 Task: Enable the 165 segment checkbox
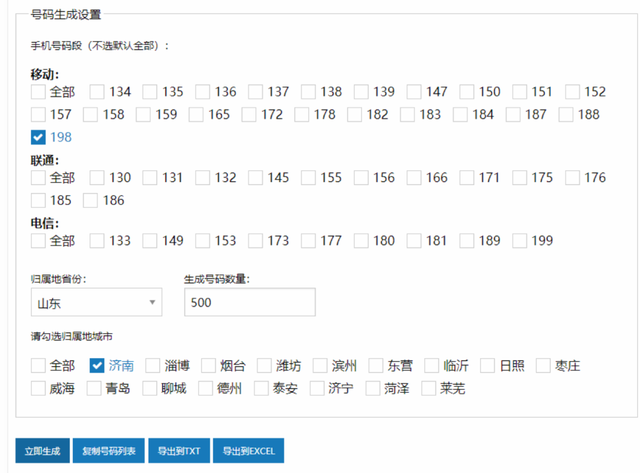(196, 115)
